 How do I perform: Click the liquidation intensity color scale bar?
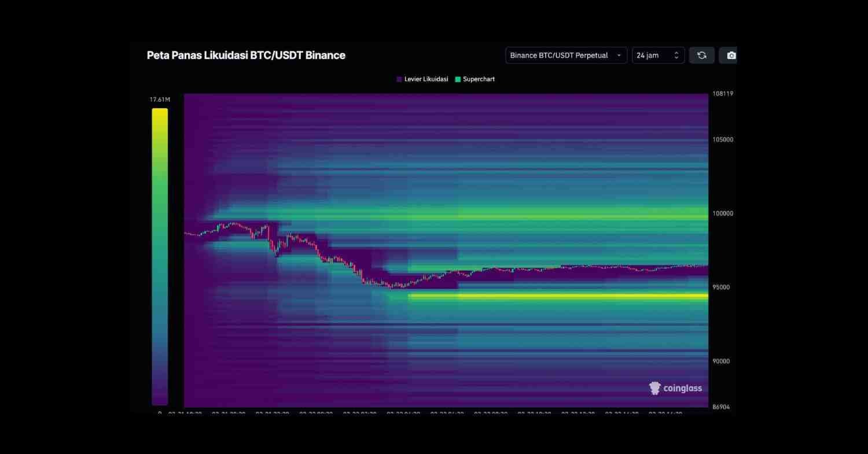click(160, 257)
